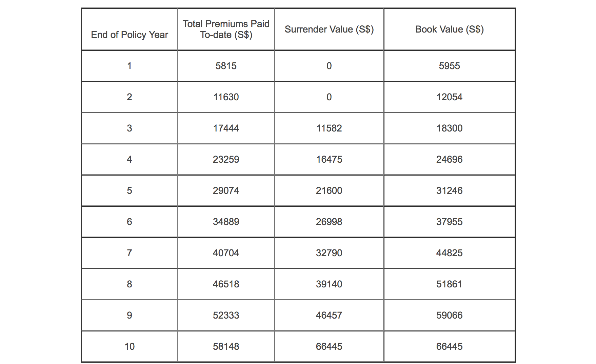596x364 pixels.
Task: Select the surrender value 32790 cell
Action: pyautogui.click(x=329, y=253)
